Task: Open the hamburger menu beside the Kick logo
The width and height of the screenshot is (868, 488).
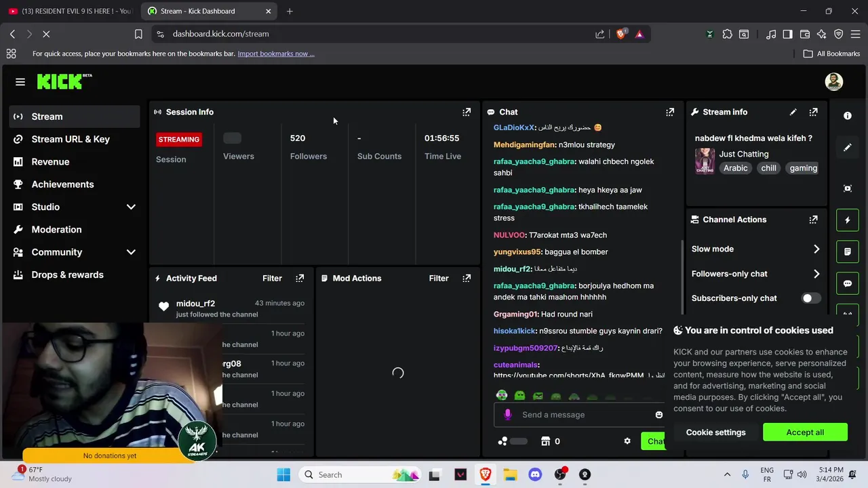Action: tap(20, 82)
